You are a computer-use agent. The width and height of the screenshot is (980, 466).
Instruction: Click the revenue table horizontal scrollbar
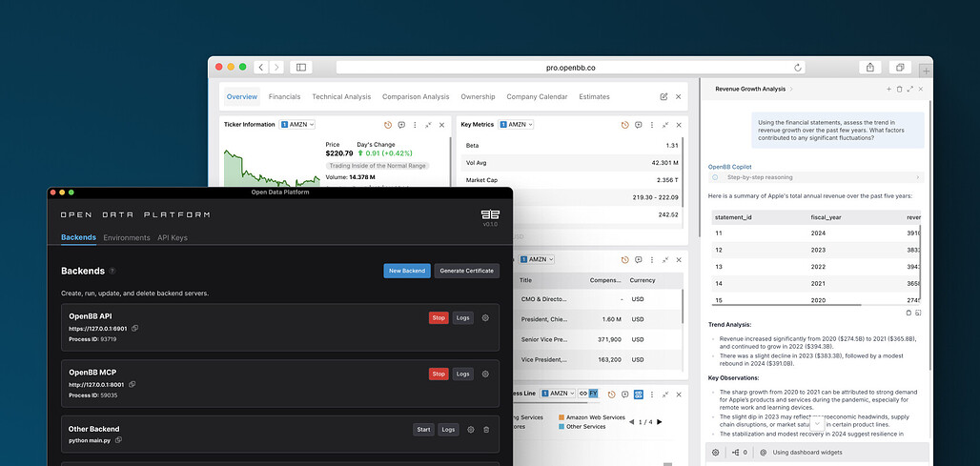[786, 305]
